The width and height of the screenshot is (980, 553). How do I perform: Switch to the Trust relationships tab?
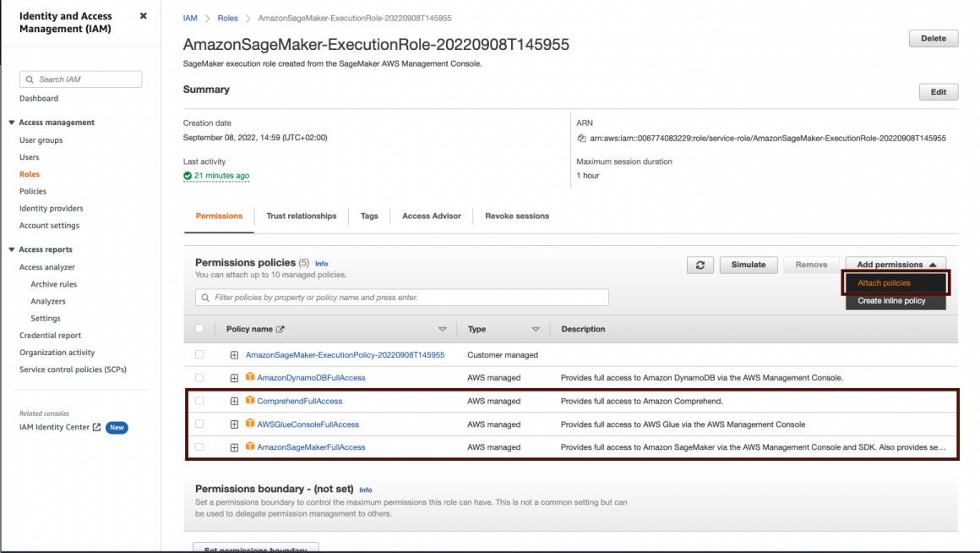(x=301, y=216)
